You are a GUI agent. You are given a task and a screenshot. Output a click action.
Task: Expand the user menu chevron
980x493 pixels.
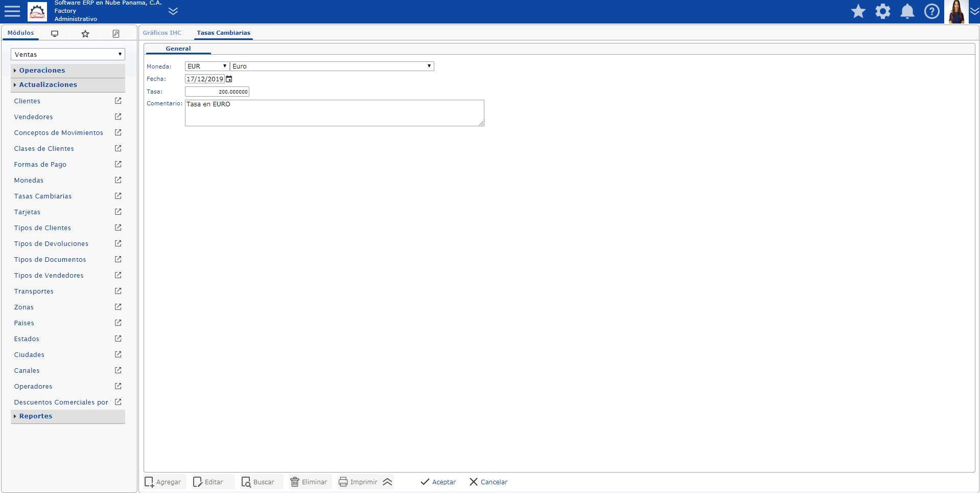[974, 11]
